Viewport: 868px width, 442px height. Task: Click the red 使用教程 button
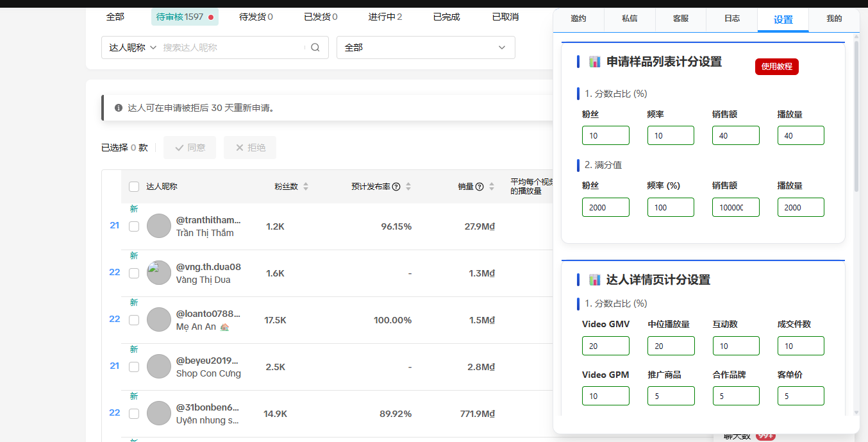pos(776,66)
